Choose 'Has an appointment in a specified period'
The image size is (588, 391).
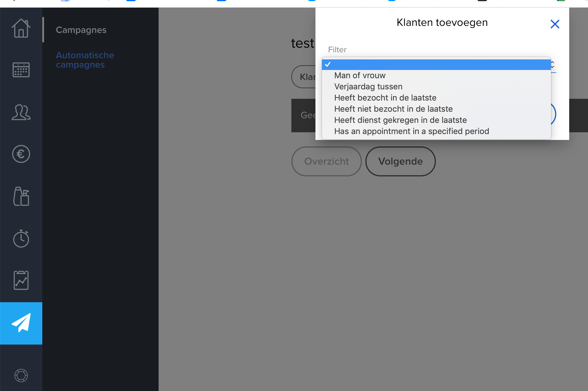click(436, 131)
